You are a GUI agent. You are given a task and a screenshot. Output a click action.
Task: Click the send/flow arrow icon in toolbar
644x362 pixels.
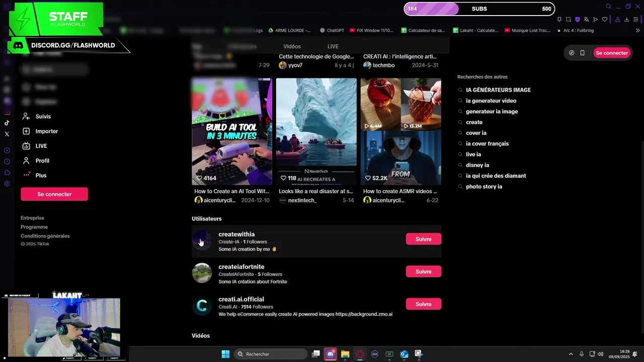[595, 20]
